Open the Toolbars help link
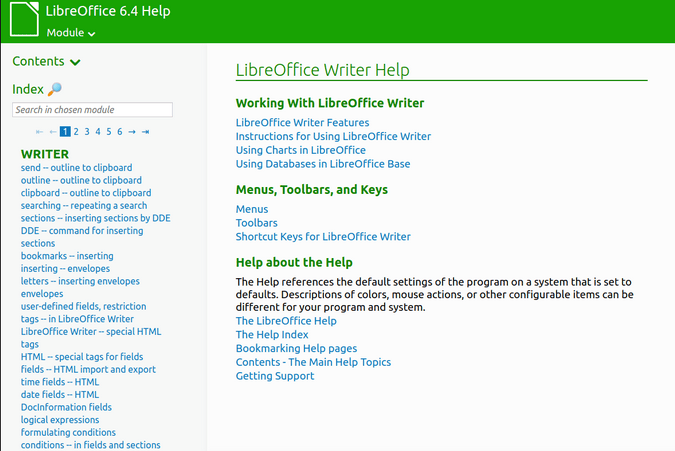This screenshot has height=451, width=675. (257, 223)
